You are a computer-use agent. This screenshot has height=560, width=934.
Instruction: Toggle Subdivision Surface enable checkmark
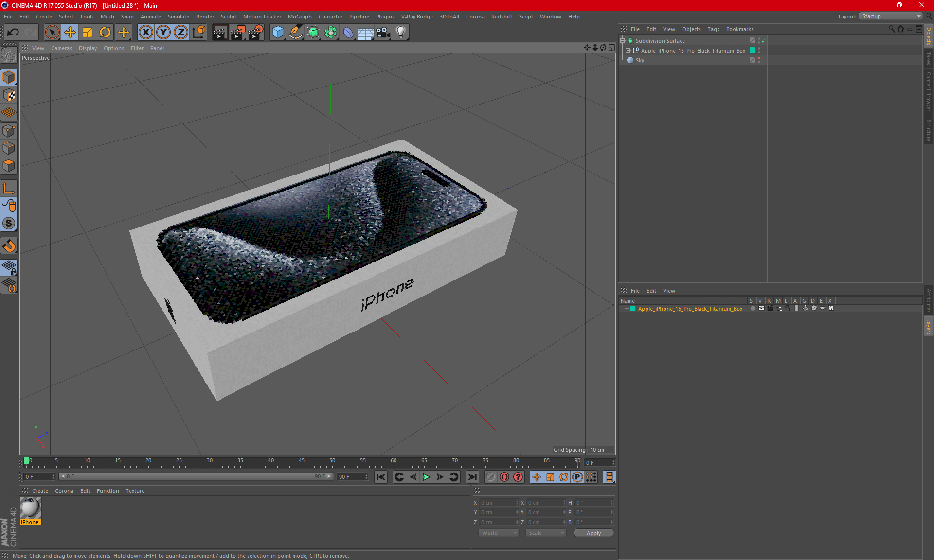[764, 41]
